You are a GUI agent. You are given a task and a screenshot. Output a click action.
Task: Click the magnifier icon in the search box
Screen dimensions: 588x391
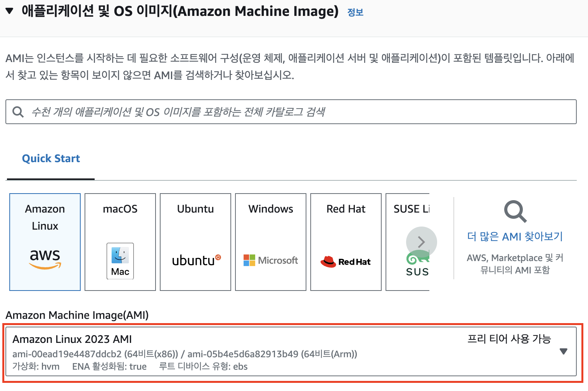pos(18,112)
